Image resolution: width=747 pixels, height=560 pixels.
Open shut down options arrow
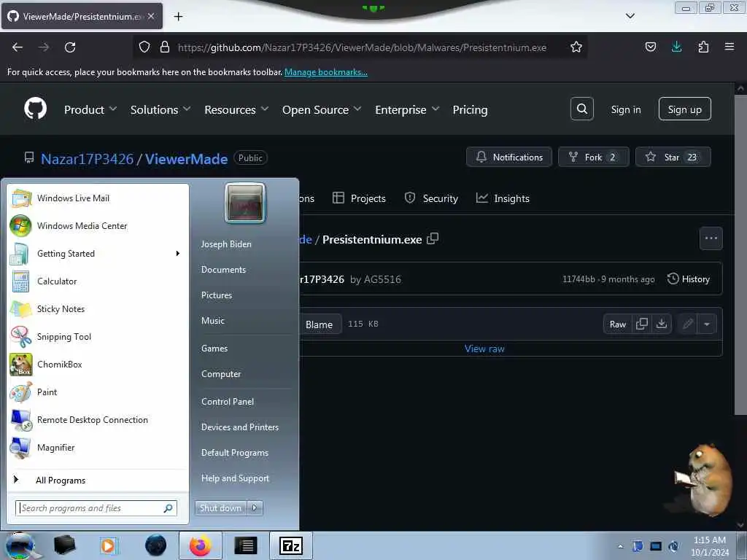[x=255, y=508]
